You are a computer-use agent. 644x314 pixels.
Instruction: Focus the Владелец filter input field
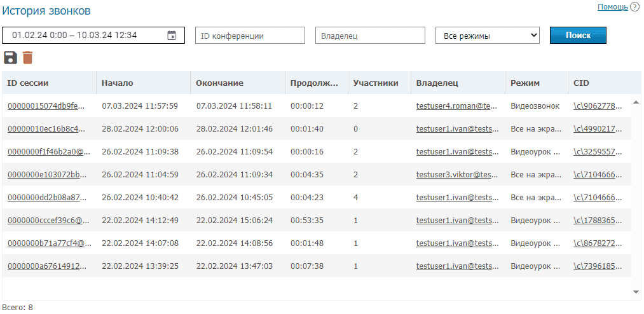click(x=370, y=36)
